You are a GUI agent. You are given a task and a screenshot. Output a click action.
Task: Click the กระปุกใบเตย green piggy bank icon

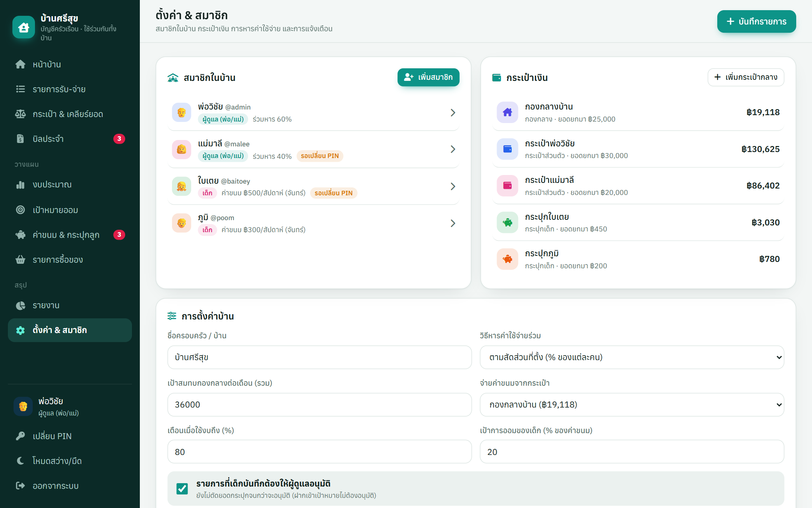(x=507, y=222)
